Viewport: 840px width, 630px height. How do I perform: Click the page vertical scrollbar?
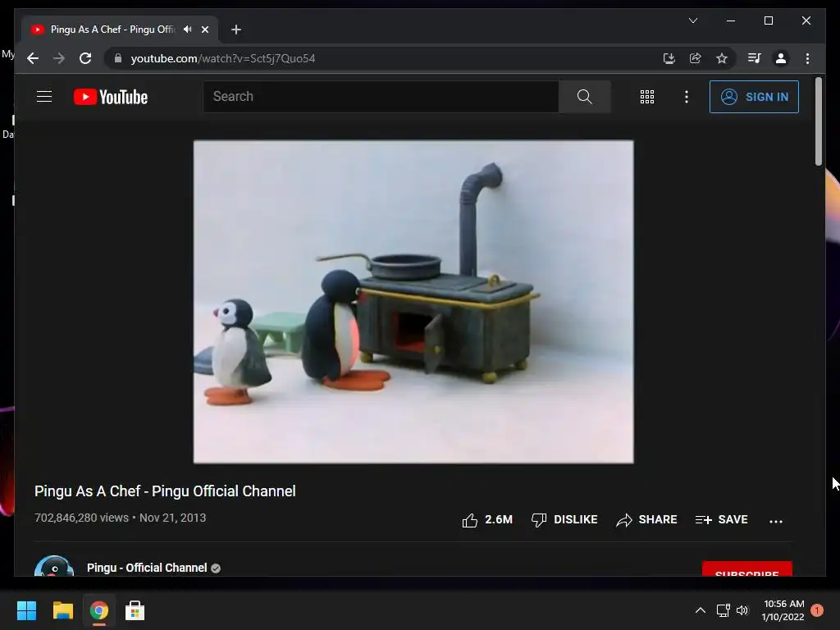[x=819, y=121]
